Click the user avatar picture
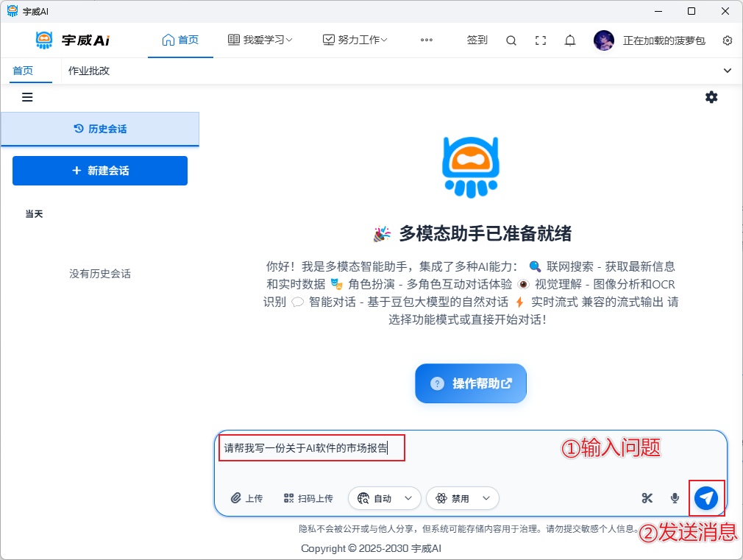Screen dimensions: 743x560 point(604,40)
